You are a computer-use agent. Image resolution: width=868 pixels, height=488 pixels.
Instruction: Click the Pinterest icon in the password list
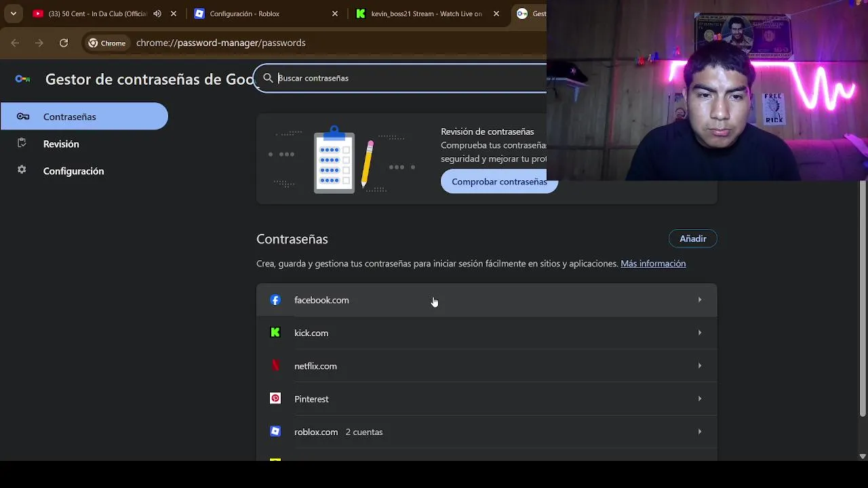pos(275,399)
